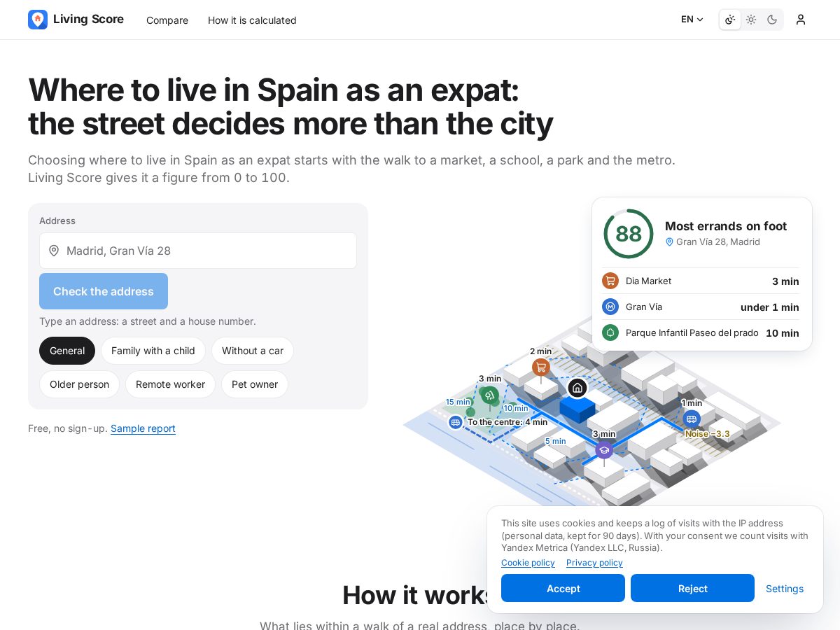Click the 88 score ring

click(629, 234)
